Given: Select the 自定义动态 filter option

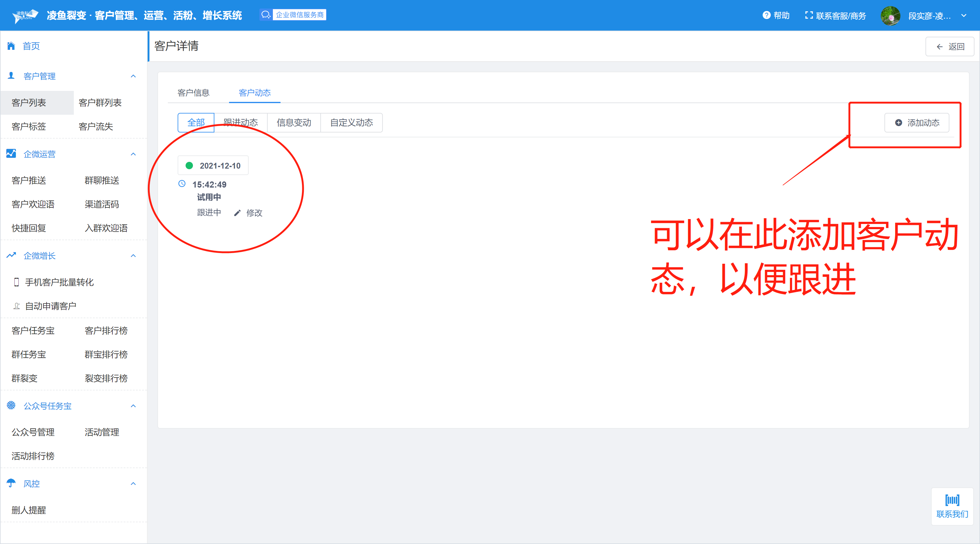Looking at the screenshot, I should [352, 122].
